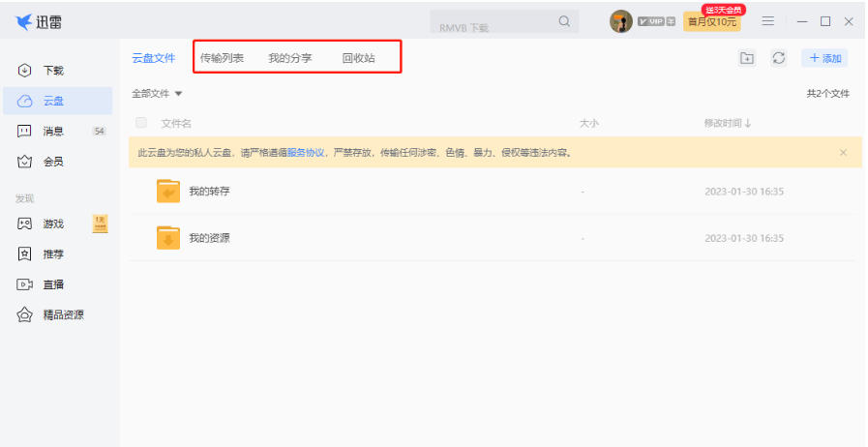Click the 添加 add button

[824, 58]
